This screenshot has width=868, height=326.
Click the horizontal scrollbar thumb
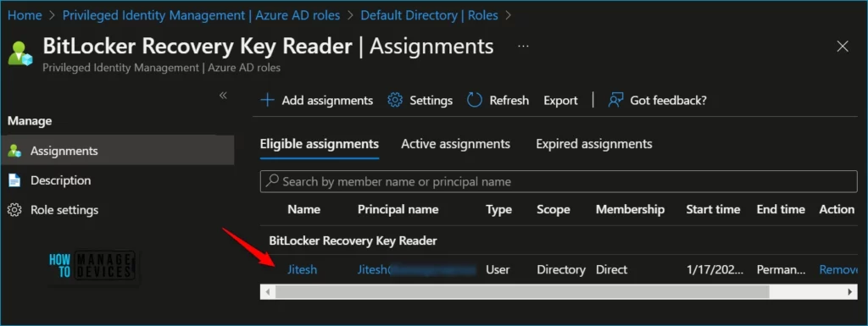click(x=522, y=292)
